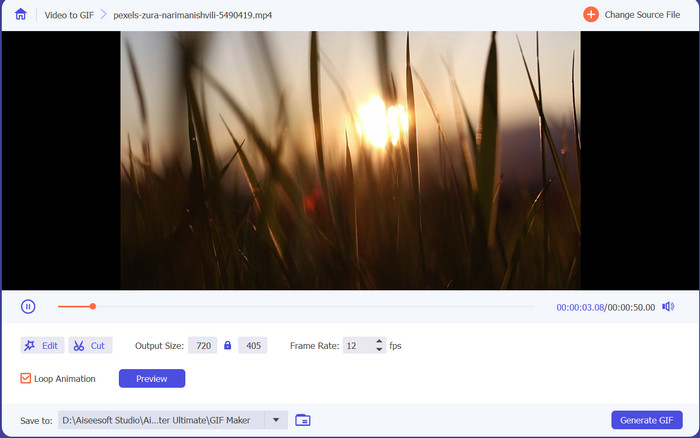Viewport: 700px width, 438px height.
Task: Disable the Loop Animation checkbox
Action: (x=26, y=379)
